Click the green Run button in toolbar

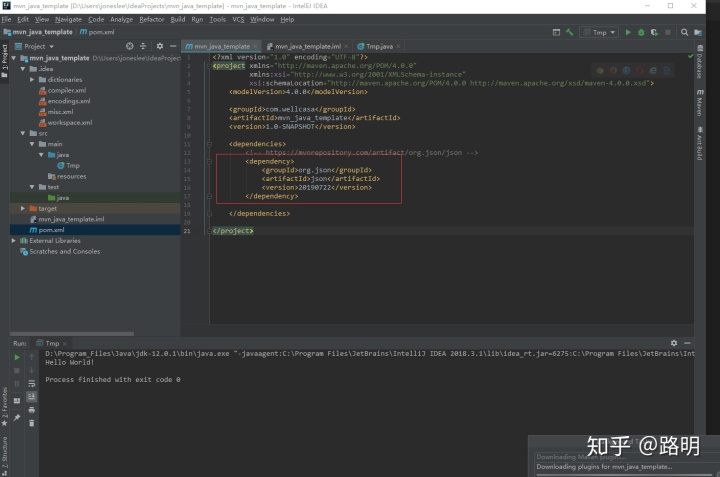tap(628, 32)
